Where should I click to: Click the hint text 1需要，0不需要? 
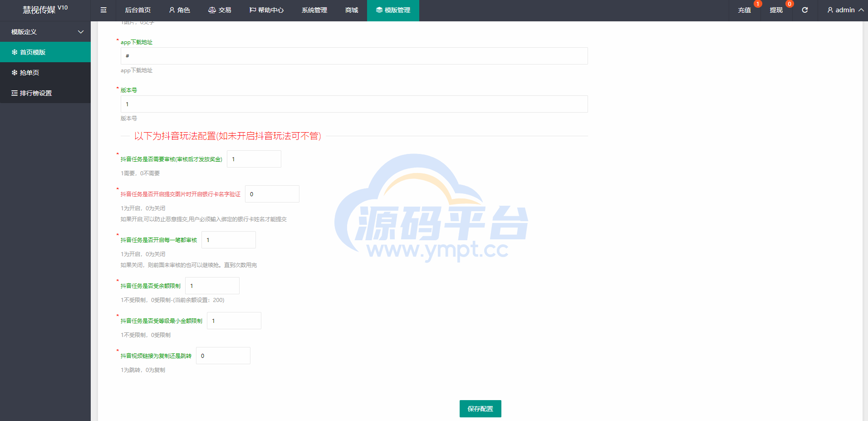[x=140, y=173]
